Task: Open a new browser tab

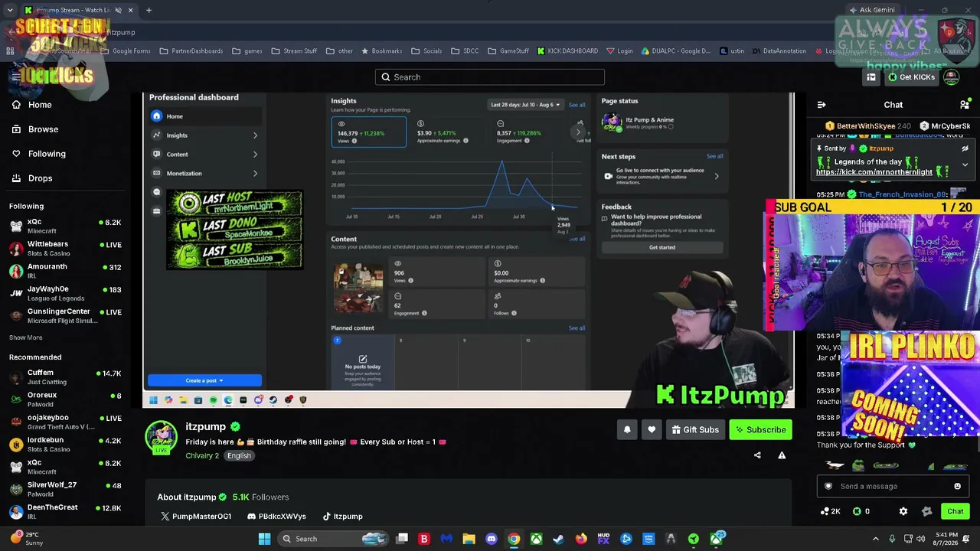Action: tap(149, 10)
